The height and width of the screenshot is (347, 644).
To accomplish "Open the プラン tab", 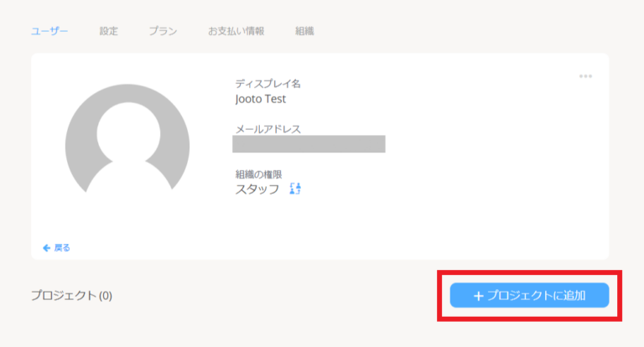I will (163, 31).
